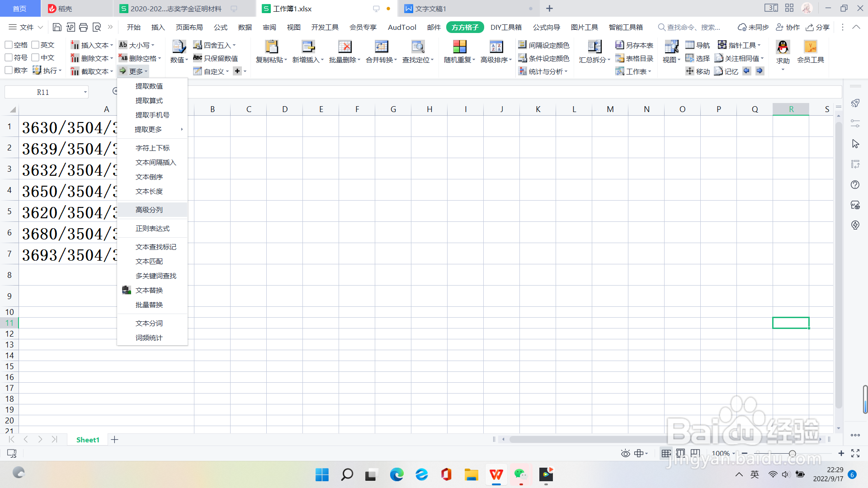
Task: Click the 另存本表 button
Action: [x=634, y=45]
